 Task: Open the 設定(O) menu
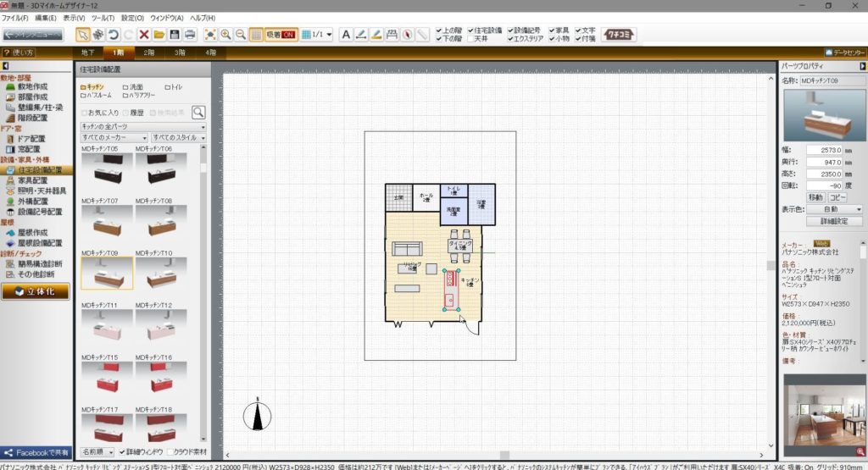point(131,18)
